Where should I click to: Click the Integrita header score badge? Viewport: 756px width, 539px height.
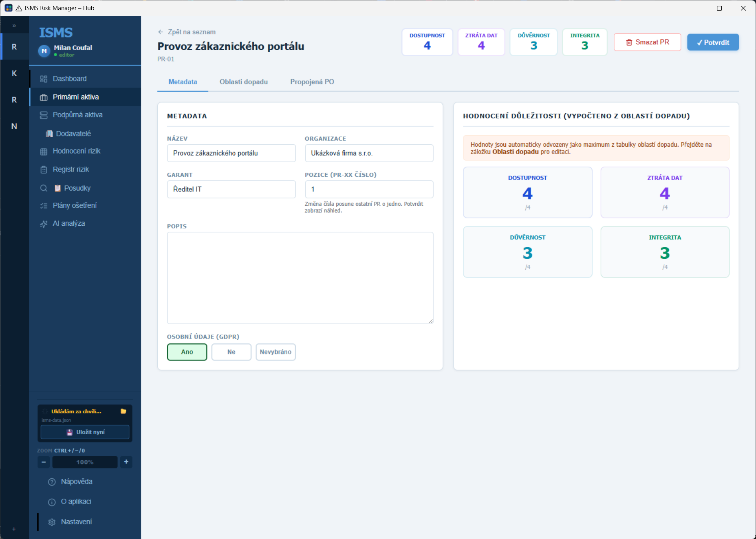coord(585,42)
